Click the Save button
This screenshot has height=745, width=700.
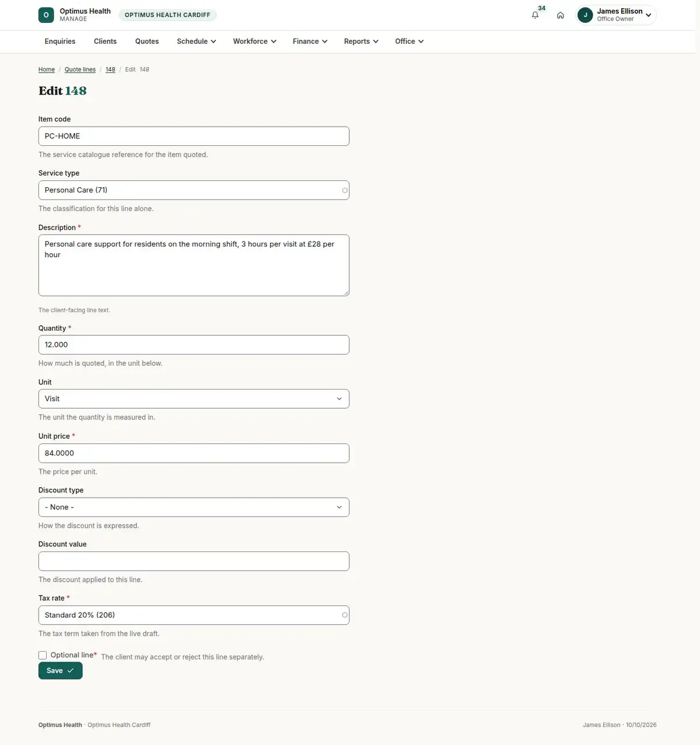click(x=61, y=671)
